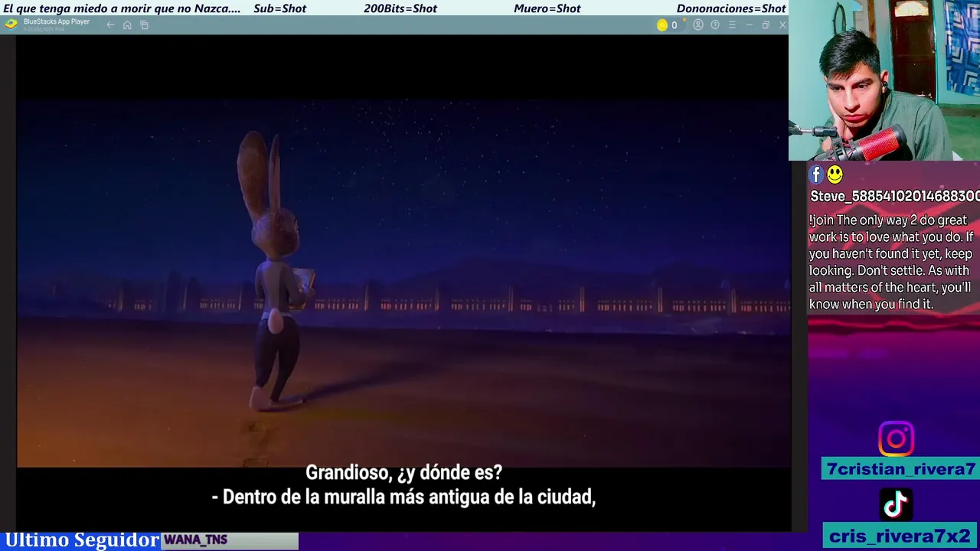Click the cris_rivera7x2 TikTok handle
The height and width of the screenshot is (551, 980).
click(x=900, y=536)
